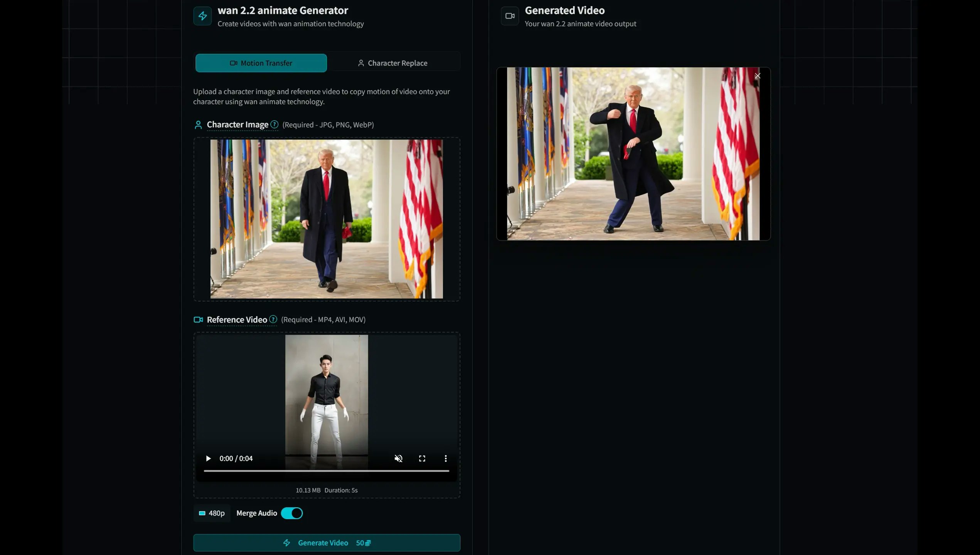The image size is (980, 555).
Task: Click the uploaded character image thumbnail
Action: point(327,219)
